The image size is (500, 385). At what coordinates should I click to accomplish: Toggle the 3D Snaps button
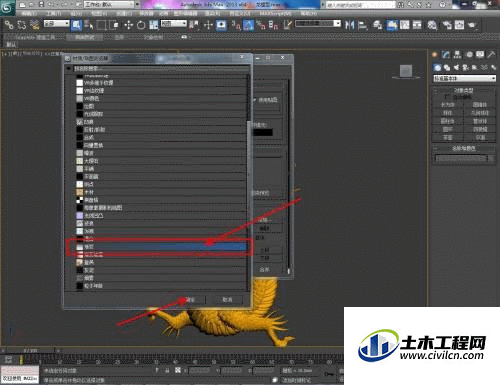click(236, 25)
